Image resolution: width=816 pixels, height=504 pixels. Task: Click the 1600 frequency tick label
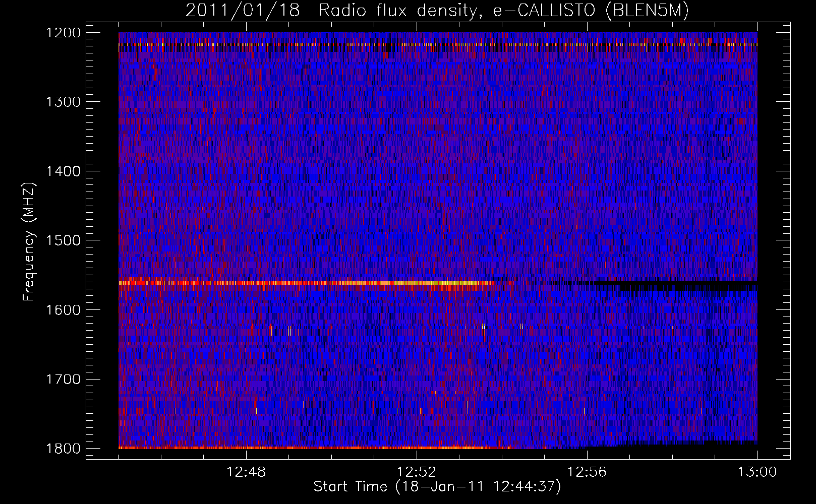64,310
